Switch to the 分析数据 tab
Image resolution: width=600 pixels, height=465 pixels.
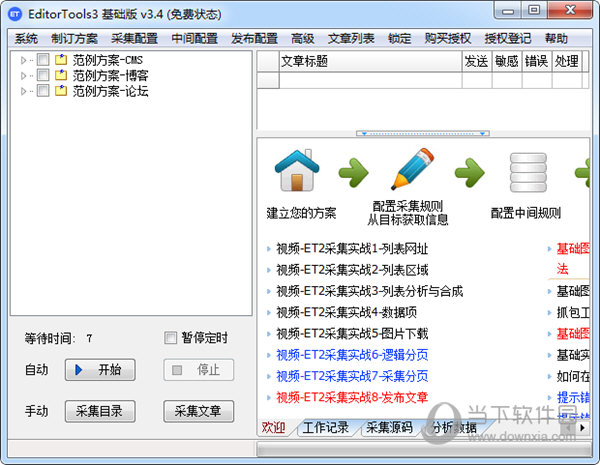454,427
